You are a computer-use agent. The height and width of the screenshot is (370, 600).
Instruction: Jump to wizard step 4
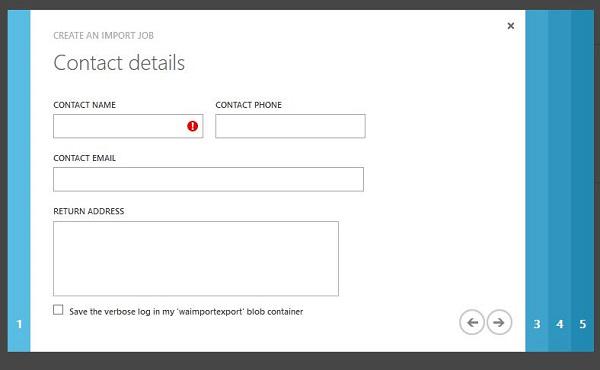pyautogui.click(x=560, y=181)
